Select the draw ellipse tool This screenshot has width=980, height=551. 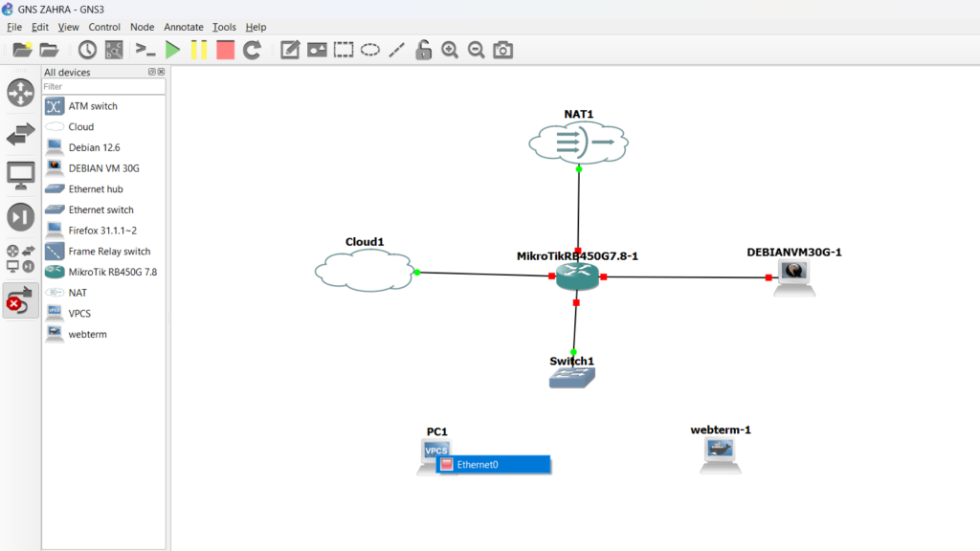pyautogui.click(x=369, y=50)
